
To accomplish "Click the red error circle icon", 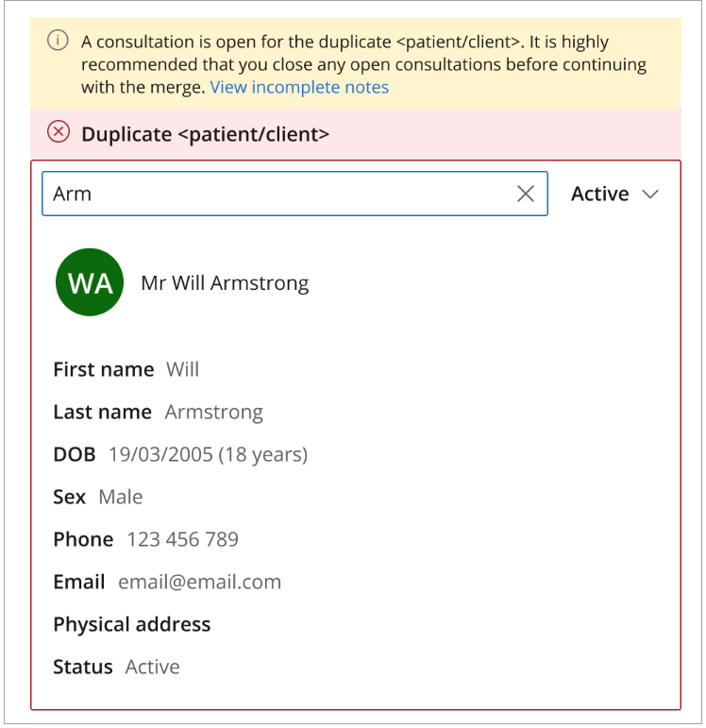I will (59, 132).
